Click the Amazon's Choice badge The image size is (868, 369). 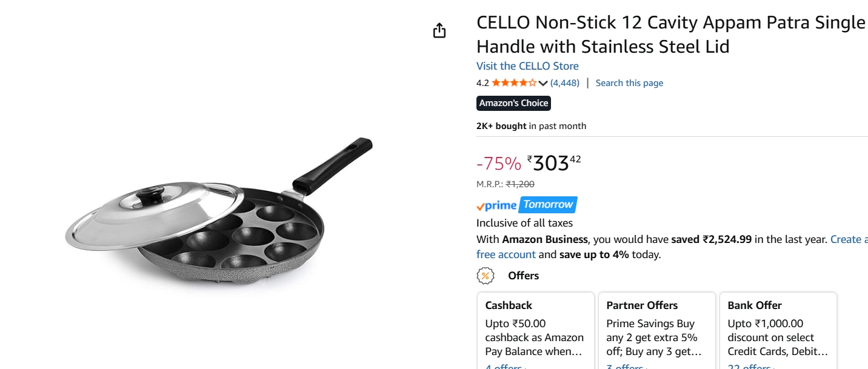point(513,103)
